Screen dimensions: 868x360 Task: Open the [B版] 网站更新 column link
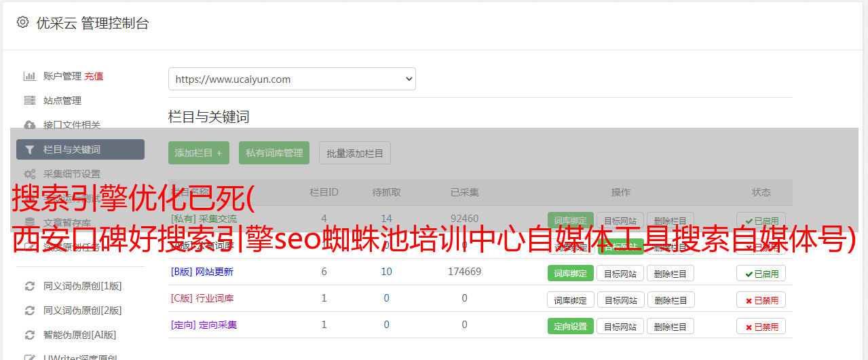coord(202,272)
